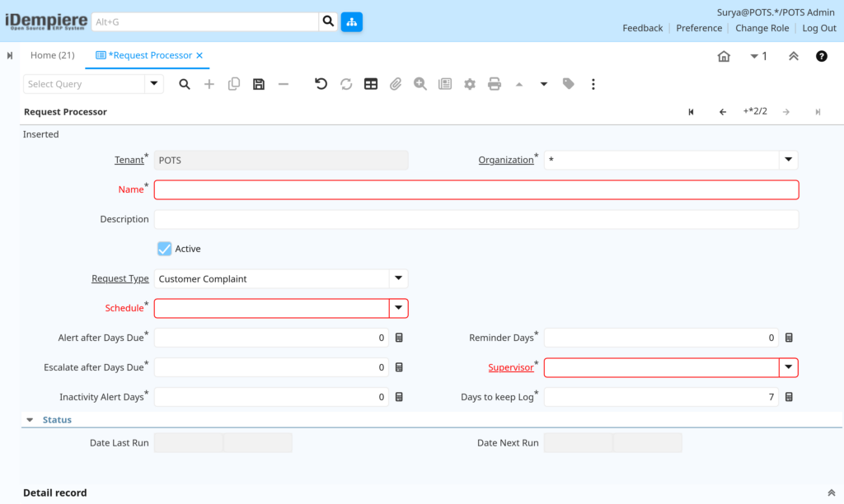Click the Tenant field label link

pyautogui.click(x=129, y=161)
